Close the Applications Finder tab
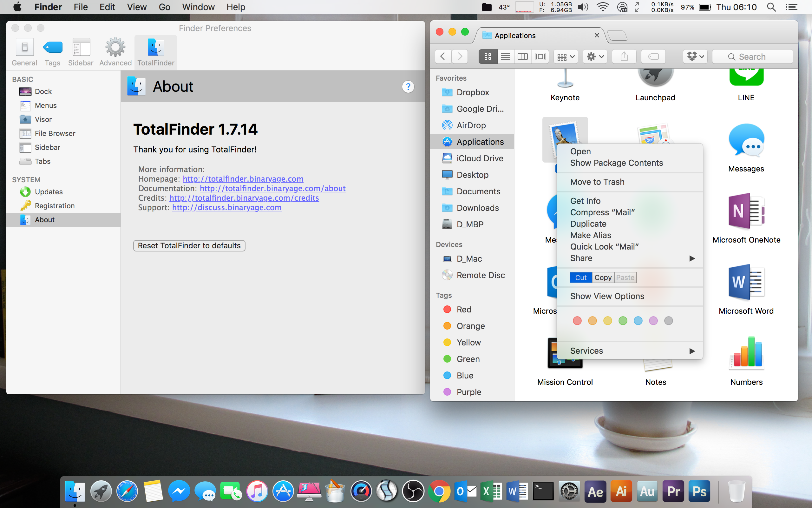The image size is (812, 508). tap(597, 35)
